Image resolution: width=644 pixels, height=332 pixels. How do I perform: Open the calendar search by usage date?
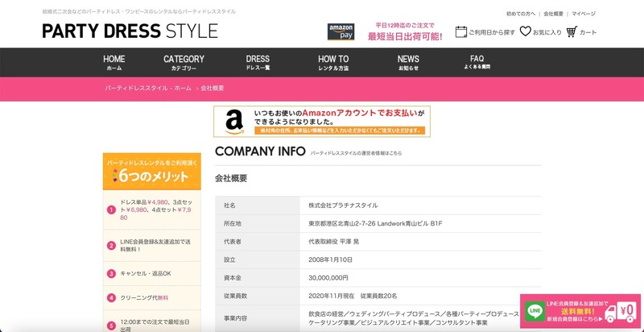click(x=485, y=32)
